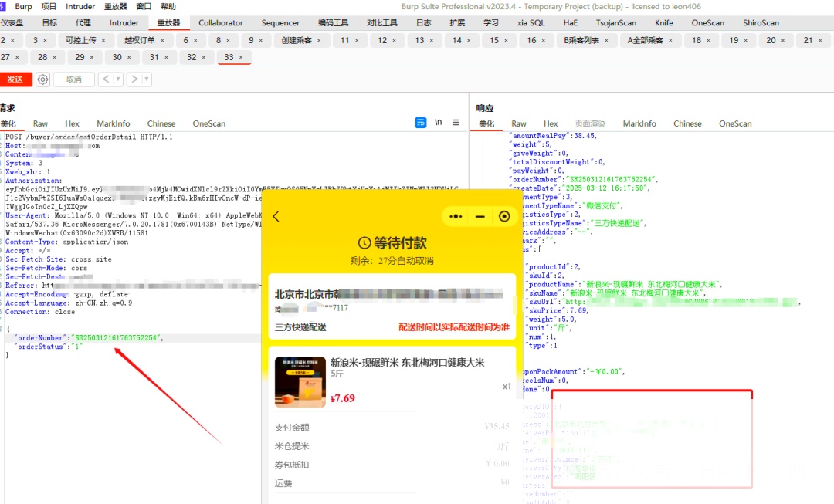
Task: Click the orderStatus line in request body
Action: click(49, 347)
